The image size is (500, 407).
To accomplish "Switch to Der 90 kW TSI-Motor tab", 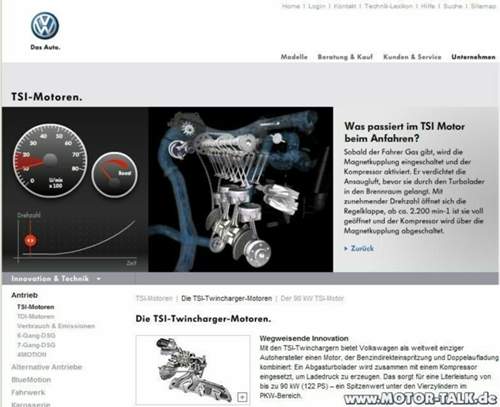I will point(312,298).
